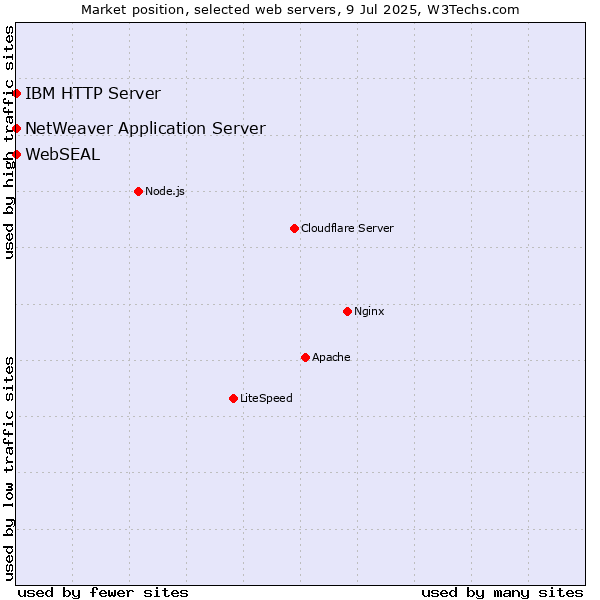Click the 'LiteSpeed' label text
Screen dimensions: 600x600
point(266,398)
